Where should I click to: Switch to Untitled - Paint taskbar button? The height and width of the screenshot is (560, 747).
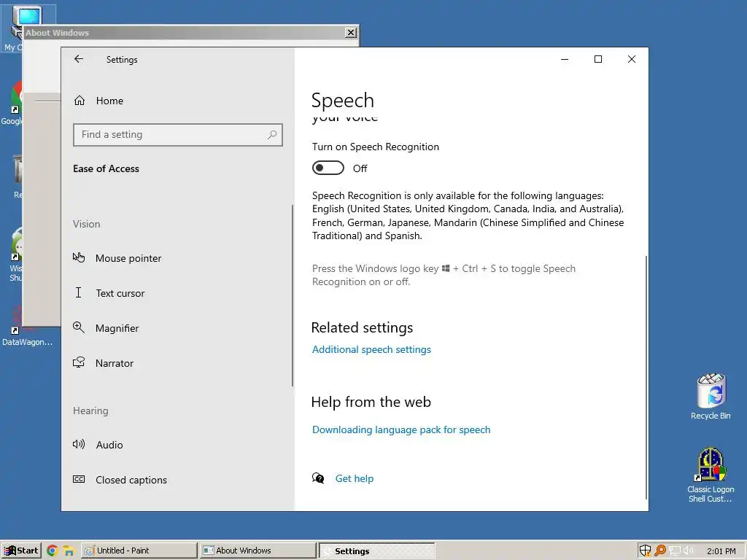tap(139, 551)
